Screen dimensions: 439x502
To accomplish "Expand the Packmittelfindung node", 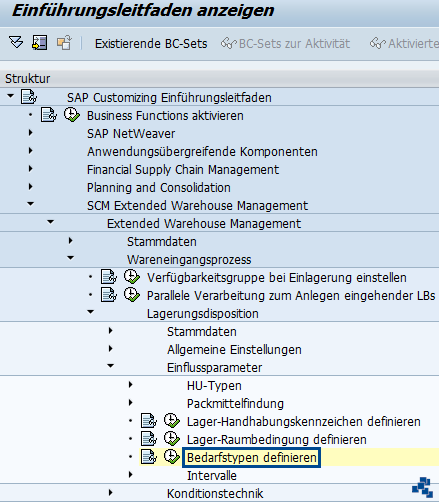I will [x=131, y=403].
